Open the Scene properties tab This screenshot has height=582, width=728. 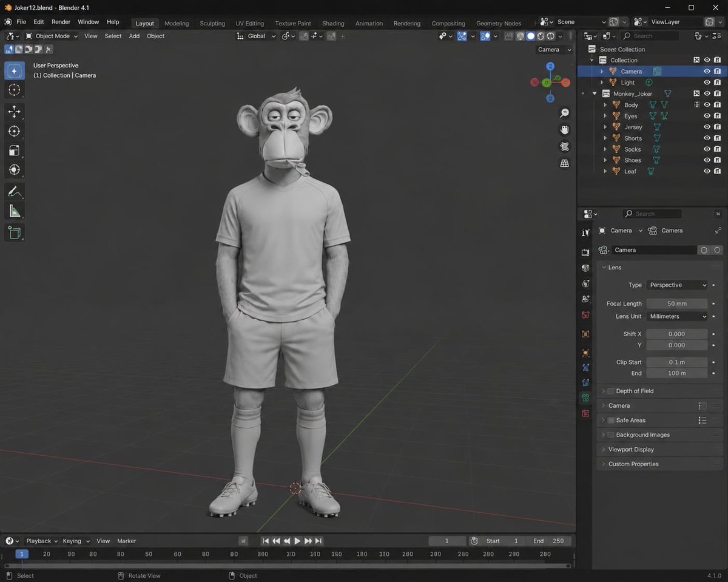(x=585, y=299)
